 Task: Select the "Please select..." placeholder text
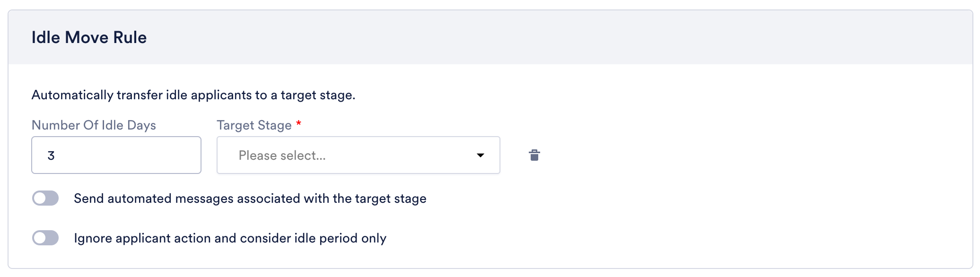point(282,156)
